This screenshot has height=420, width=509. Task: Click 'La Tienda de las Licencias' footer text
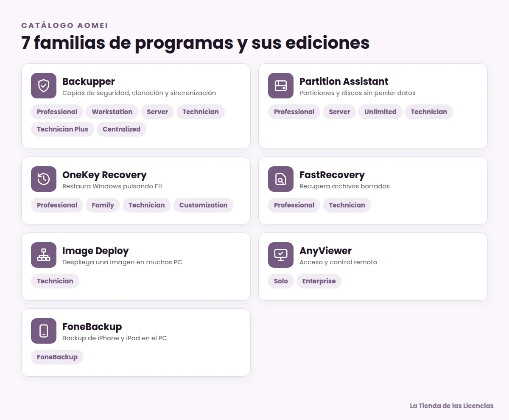pos(452,406)
